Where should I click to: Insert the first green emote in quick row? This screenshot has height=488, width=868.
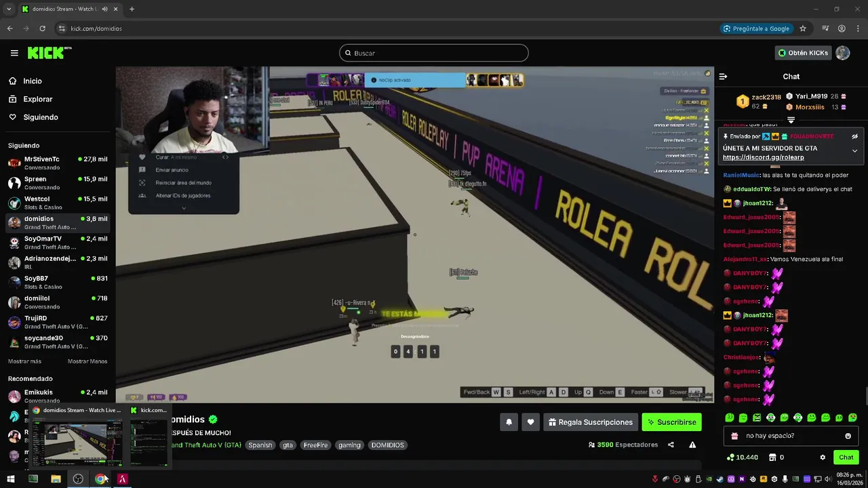tap(730, 418)
